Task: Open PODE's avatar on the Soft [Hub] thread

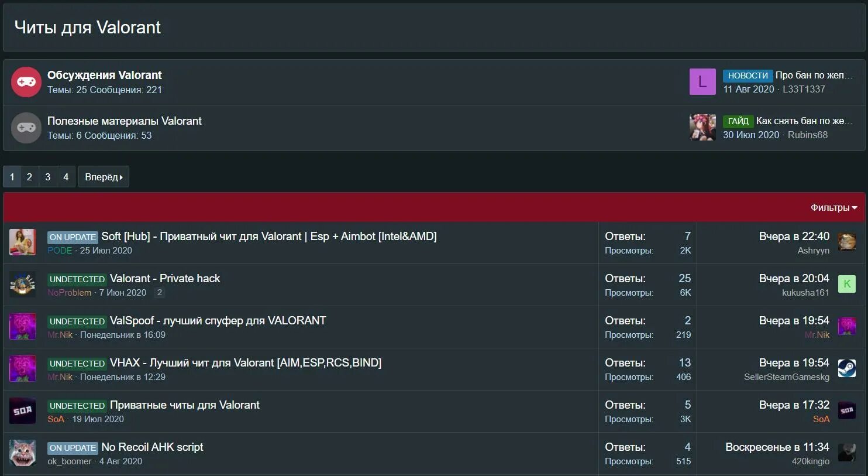Action: coord(23,242)
